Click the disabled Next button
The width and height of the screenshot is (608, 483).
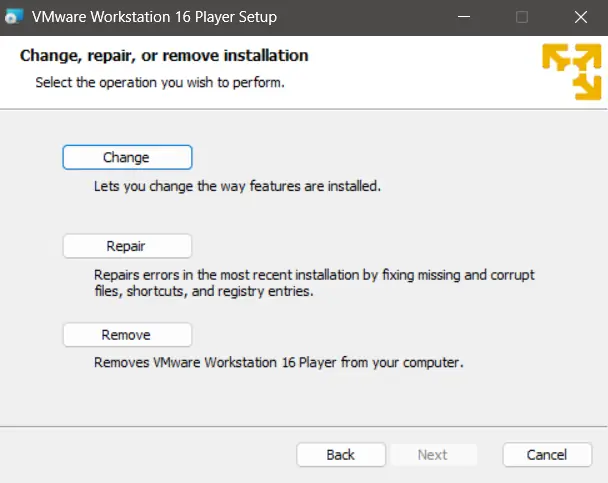(x=432, y=454)
